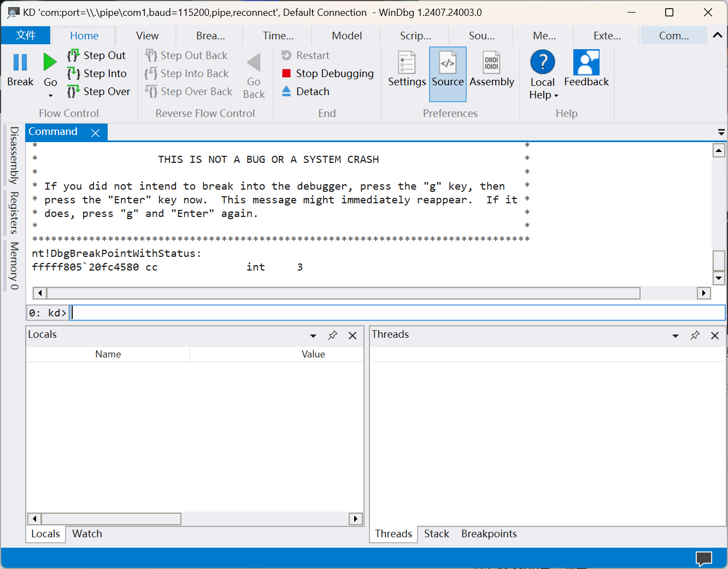Close the Command window tab
This screenshot has width=728, height=569.
click(95, 133)
